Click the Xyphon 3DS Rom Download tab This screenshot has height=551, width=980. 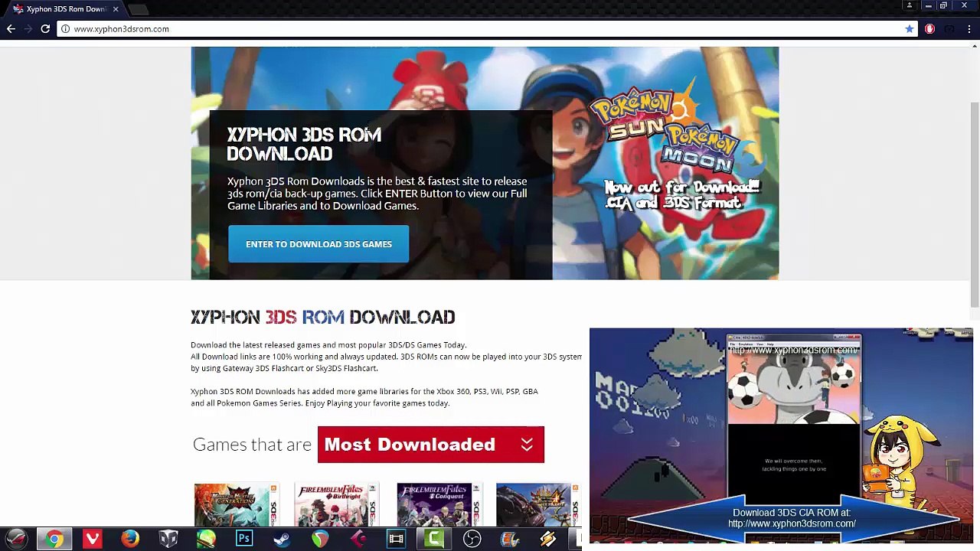65,9
